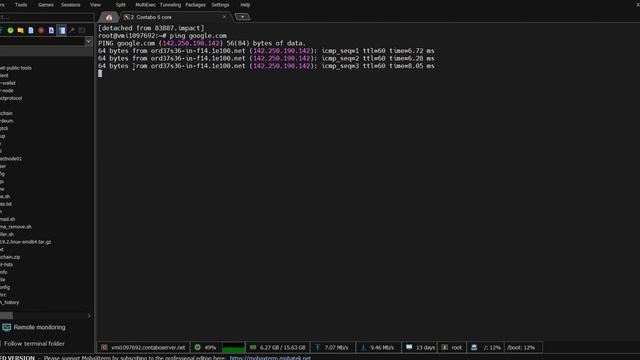
Task: Select the file ending 'ma_remove.sh'
Action: tap(16, 227)
